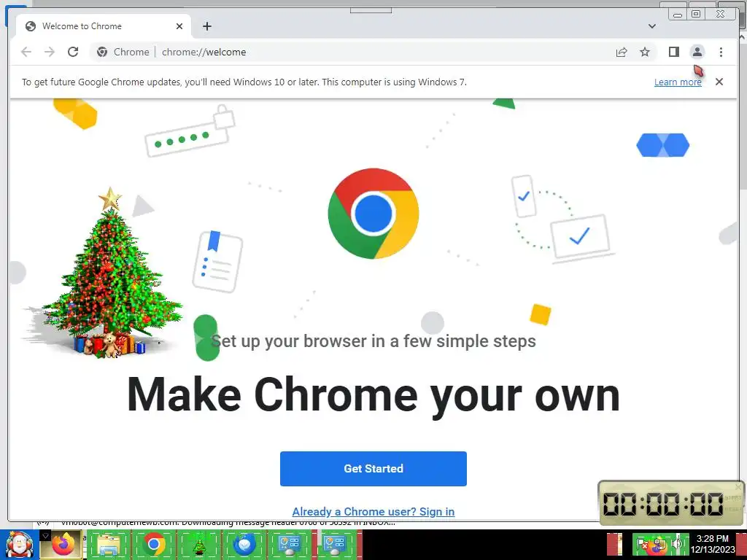Open the Learn more link
The image size is (747, 560).
678,82
